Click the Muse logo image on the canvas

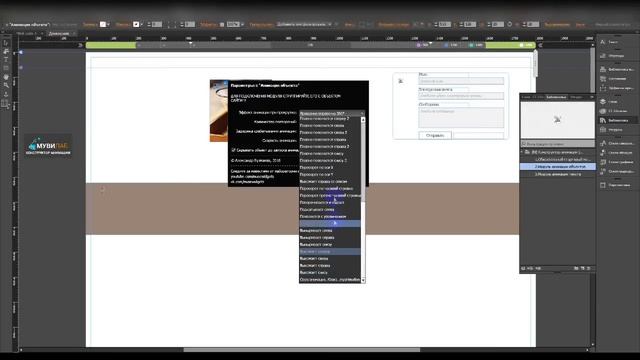pos(48,146)
